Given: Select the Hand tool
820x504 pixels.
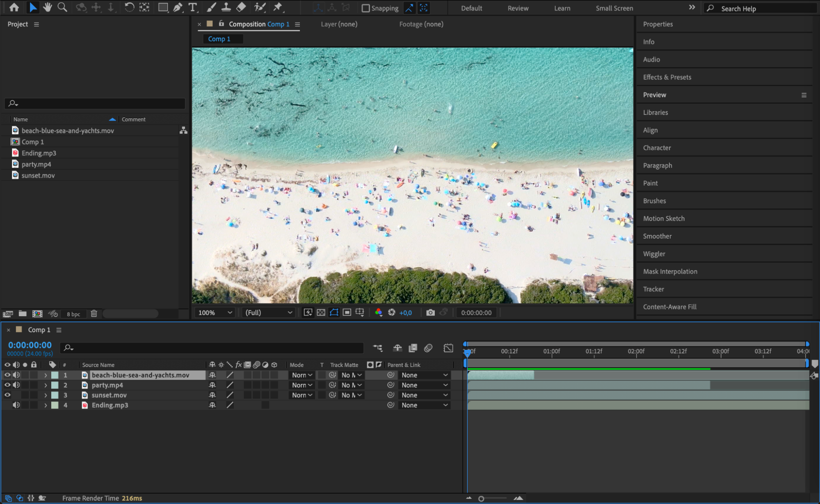Looking at the screenshot, I should [x=48, y=7].
